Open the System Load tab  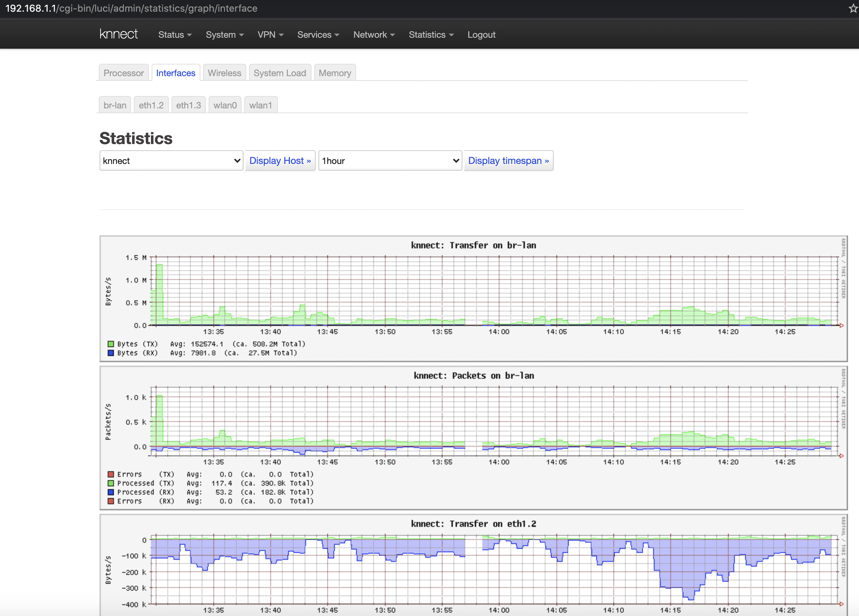[280, 73]
